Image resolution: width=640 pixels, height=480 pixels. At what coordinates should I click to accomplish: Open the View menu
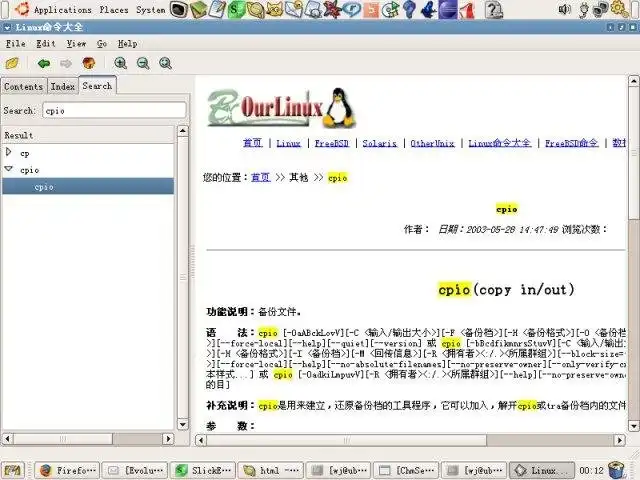click(x=76, y=43)
